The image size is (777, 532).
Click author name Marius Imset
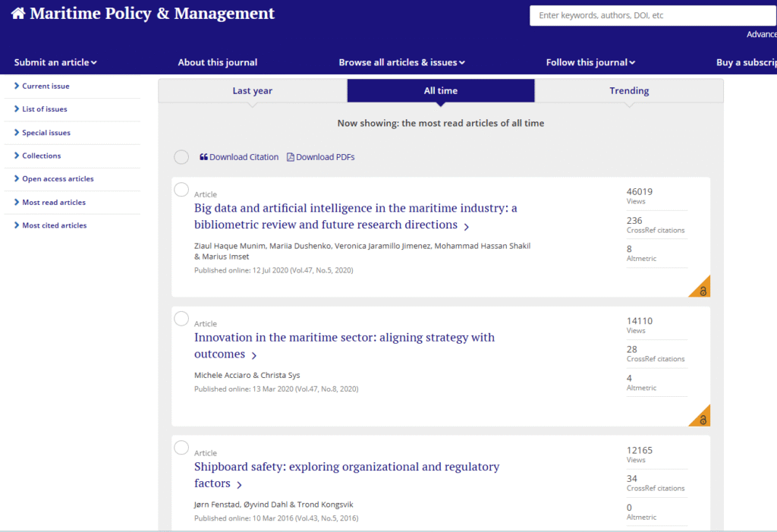coord(225,257)
